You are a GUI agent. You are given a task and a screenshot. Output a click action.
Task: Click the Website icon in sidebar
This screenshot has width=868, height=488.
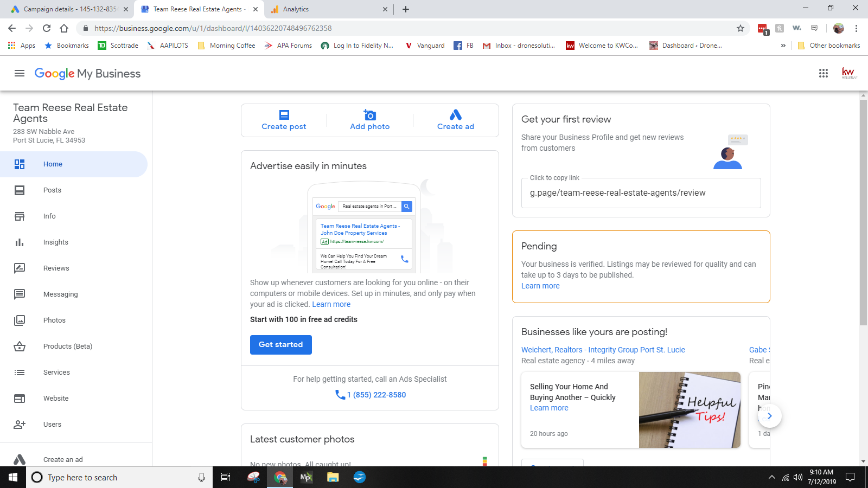pyautogui.click(x=20, y=399)
